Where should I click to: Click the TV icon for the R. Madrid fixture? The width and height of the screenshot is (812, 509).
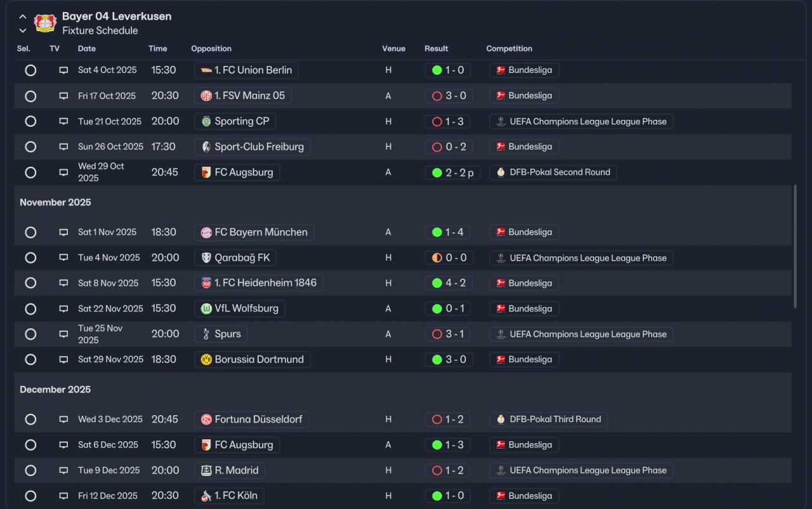[x=63, y=470]
